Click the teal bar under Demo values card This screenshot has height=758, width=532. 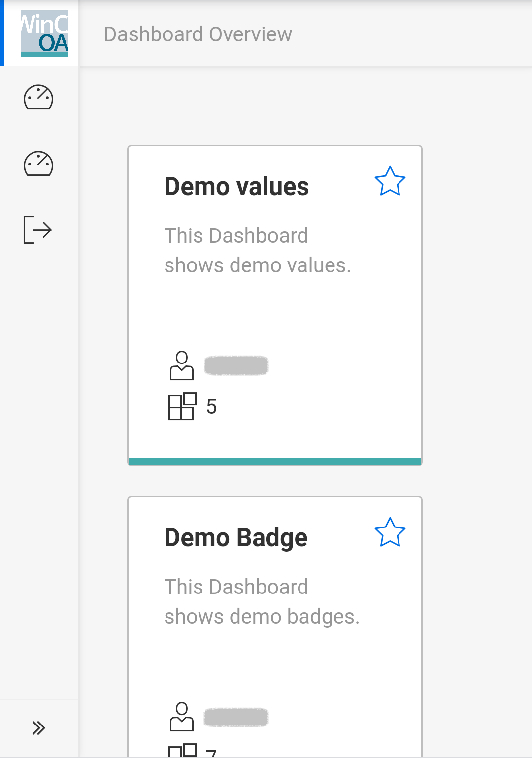pos(274,461)
